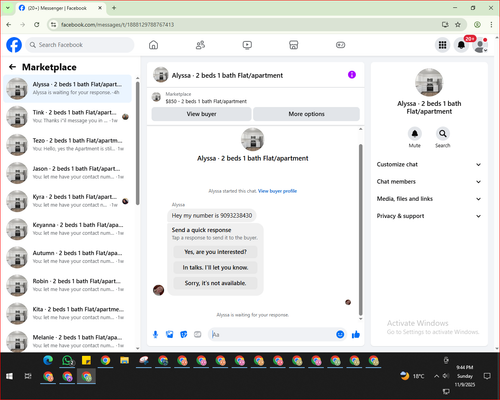Reload the page in Chrome
The width and height of the screenshot is (500, 400).
tap(37, 25)
